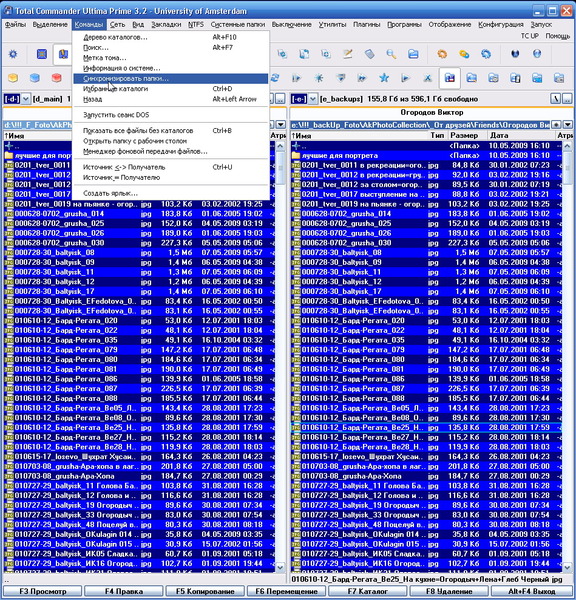
Task: Click left panel scrollbar up arrow
Action: [280, 146]
